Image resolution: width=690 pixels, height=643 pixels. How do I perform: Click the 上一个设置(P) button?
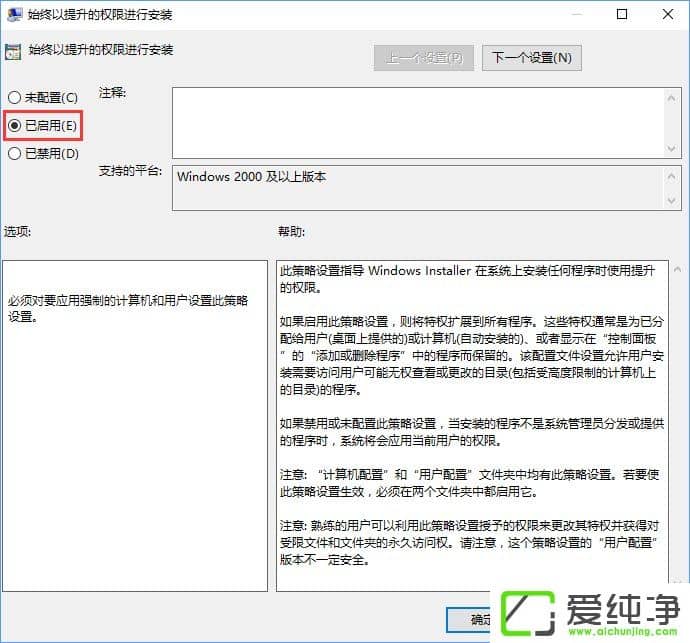[x=423, y=58]
